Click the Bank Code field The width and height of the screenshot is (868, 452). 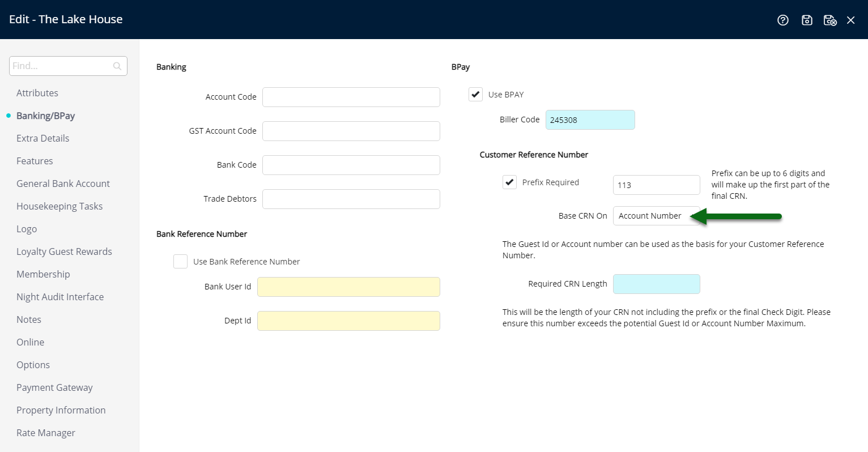351,165
